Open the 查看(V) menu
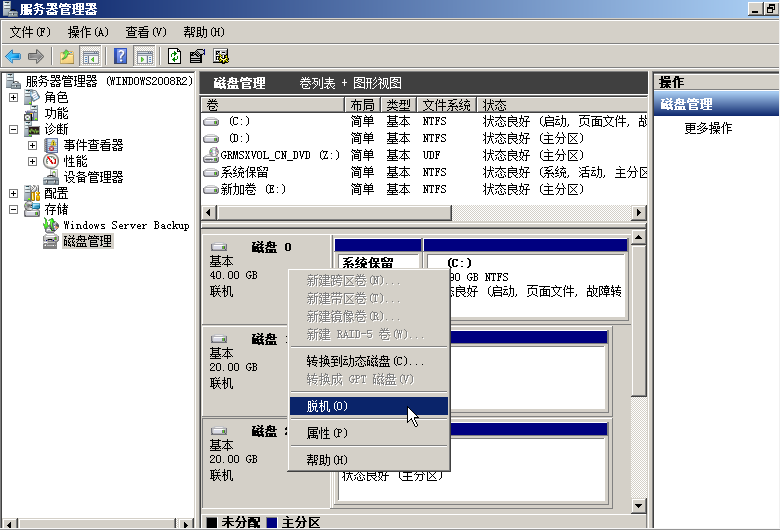Image resolution: width=780 pixels, height=530 pixels. (146, 32)
